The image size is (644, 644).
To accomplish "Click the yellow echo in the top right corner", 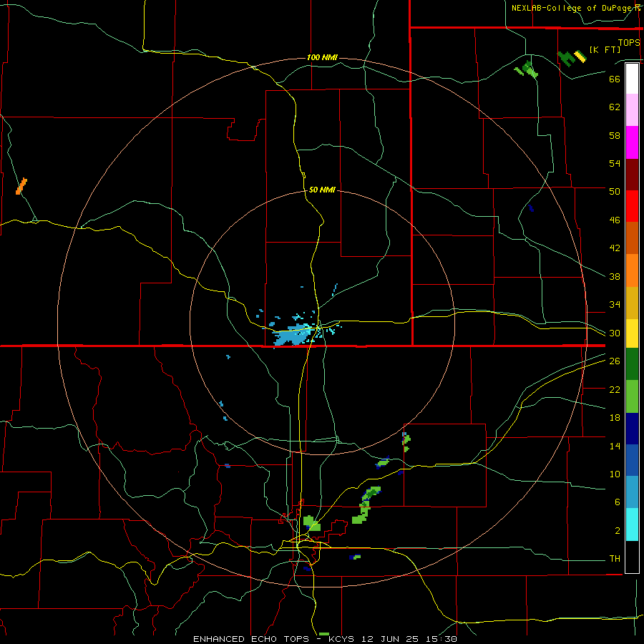I will [x=580, y=57].
